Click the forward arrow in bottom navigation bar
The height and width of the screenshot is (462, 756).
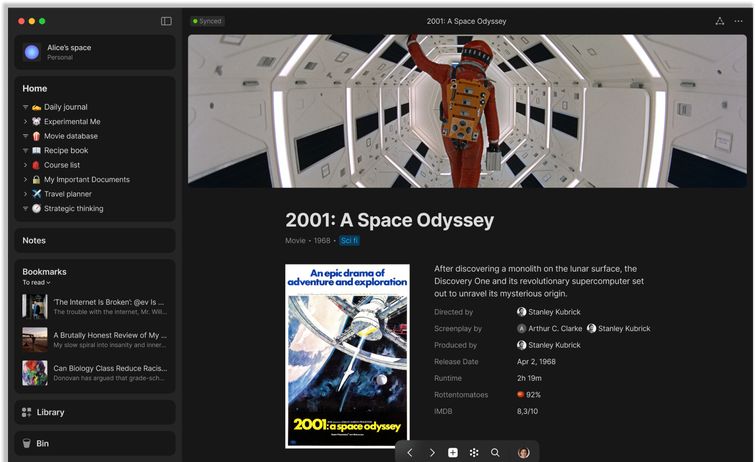click(432, 453)
